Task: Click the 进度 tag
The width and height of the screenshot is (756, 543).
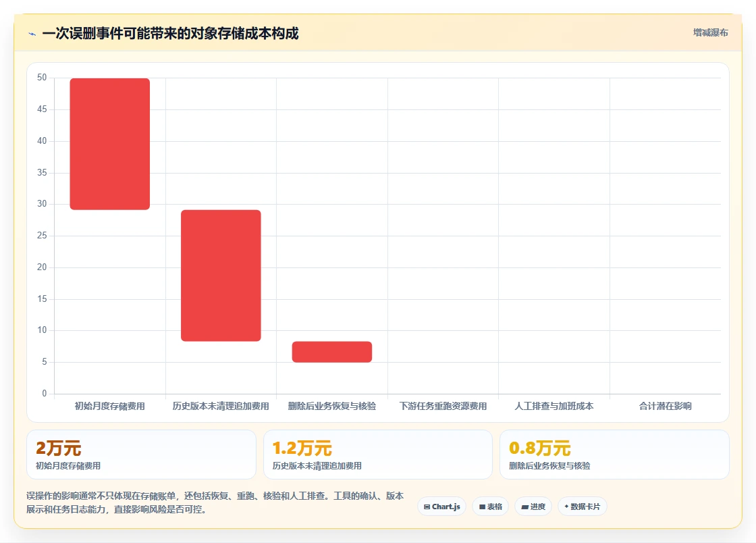Action: (x=533, y=507)
